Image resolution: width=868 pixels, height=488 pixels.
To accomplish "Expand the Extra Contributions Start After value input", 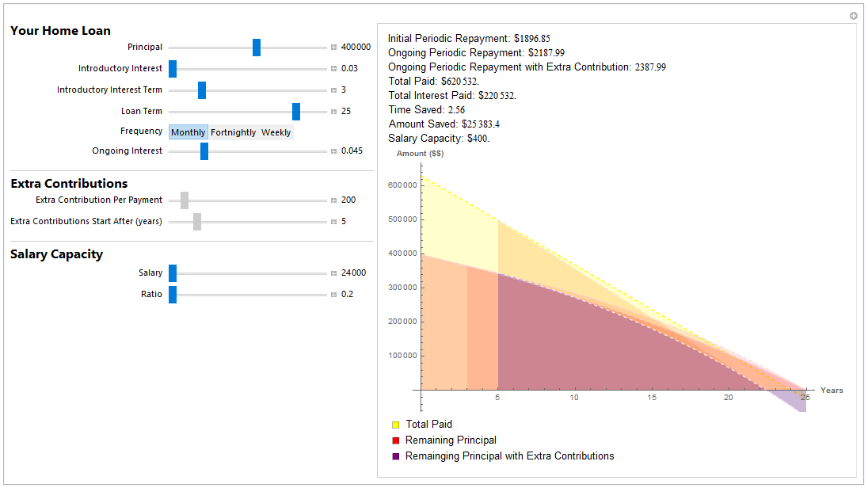I will (333, 222).
